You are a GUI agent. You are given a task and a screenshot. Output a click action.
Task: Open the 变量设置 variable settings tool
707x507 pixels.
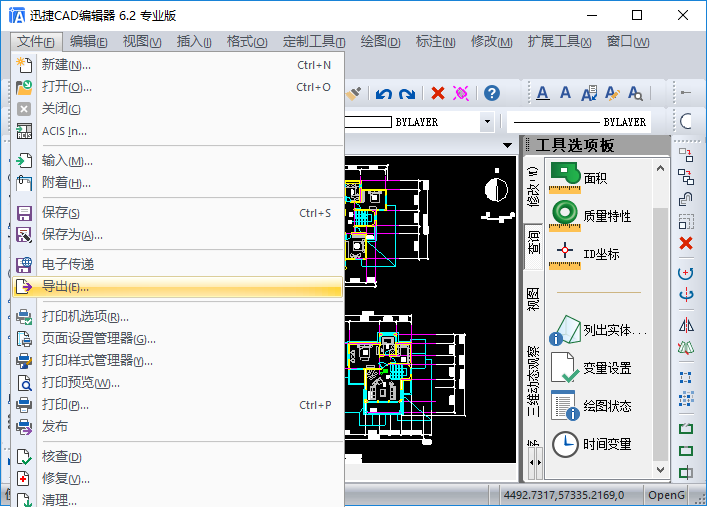click(x=592, y=368)
